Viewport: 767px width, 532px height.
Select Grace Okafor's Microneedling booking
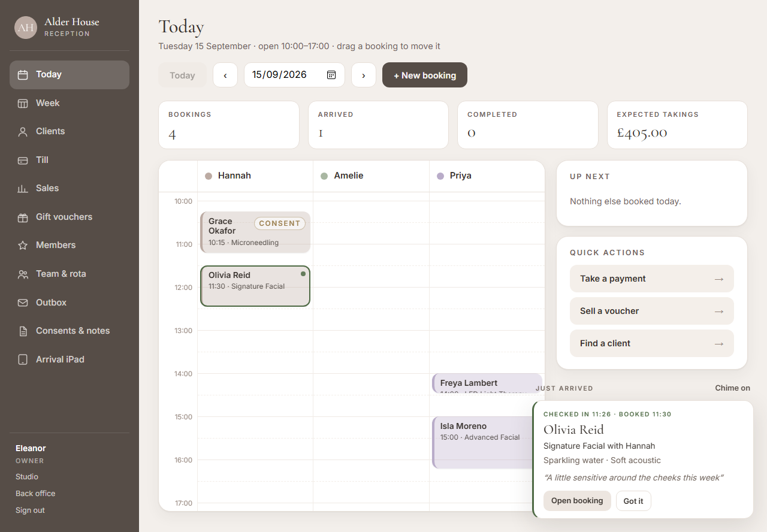pyautogui.click(x=255, y=232)
